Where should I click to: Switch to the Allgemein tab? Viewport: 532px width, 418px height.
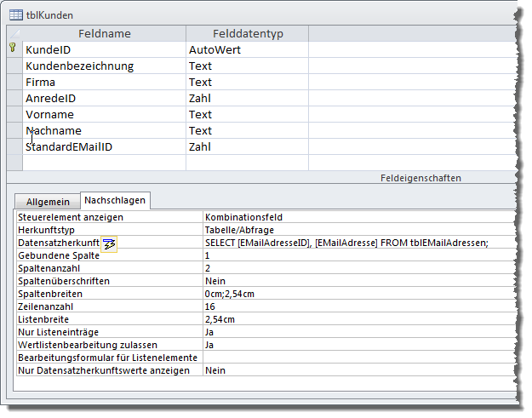48,202
